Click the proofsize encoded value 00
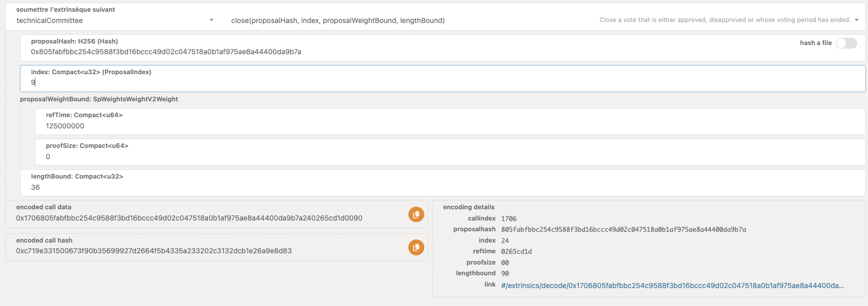 (x=505, y=263)
